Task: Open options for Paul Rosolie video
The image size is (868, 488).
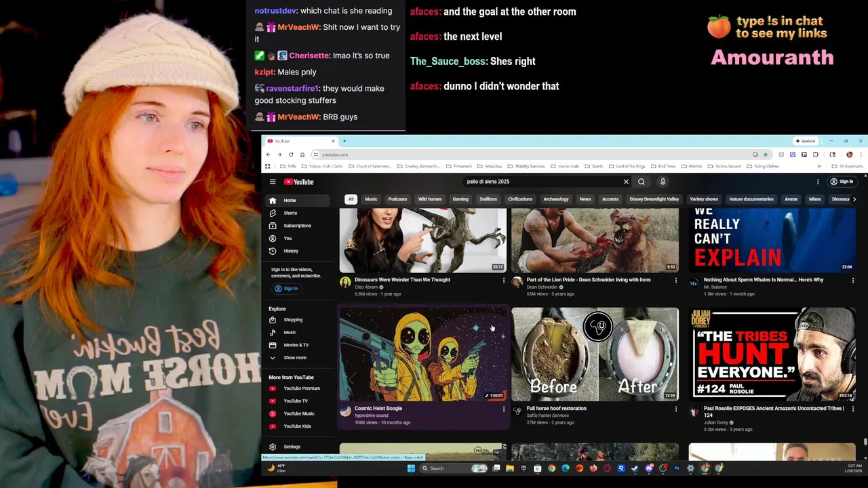Action: 853,409
